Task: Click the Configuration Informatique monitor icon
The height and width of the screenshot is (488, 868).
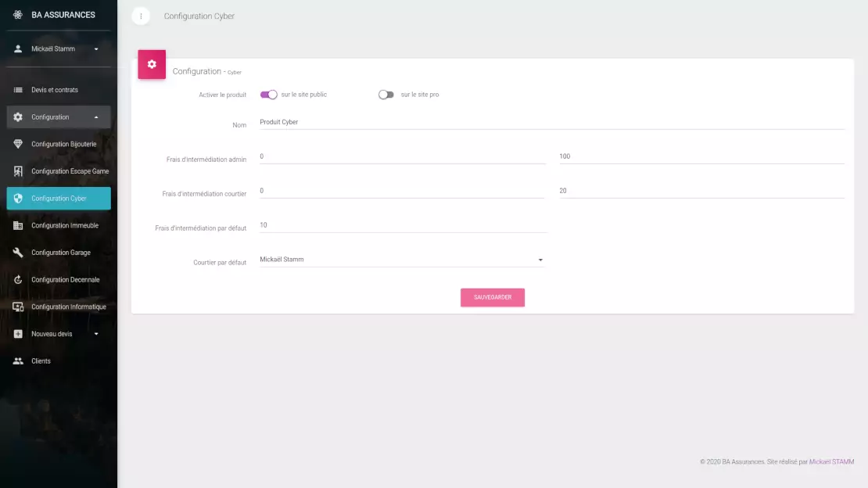Action: point(18,307)
